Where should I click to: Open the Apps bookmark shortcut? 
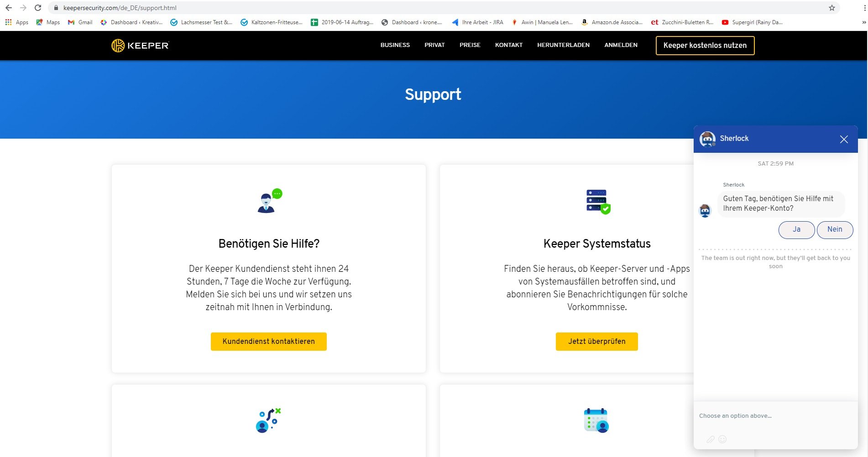(x=16, y=22)
